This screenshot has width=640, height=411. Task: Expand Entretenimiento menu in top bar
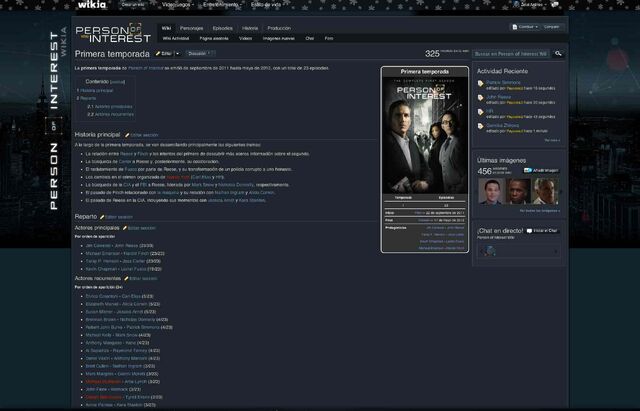220,5
